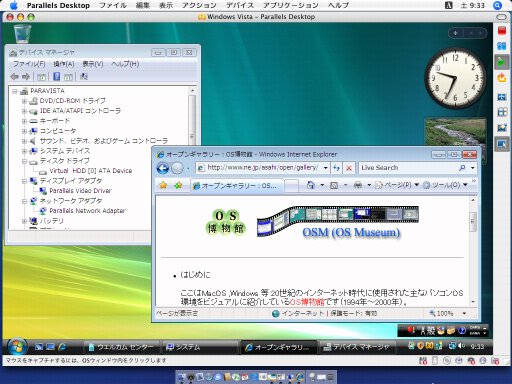
Task: Expand キーボード tree node
Action: 24,121
